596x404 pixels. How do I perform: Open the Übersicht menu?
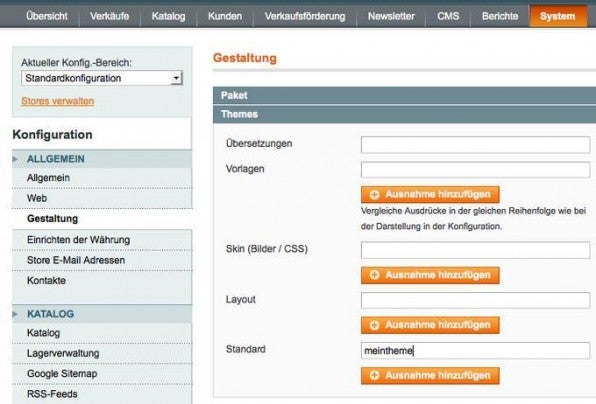click(x=47, y=16)
